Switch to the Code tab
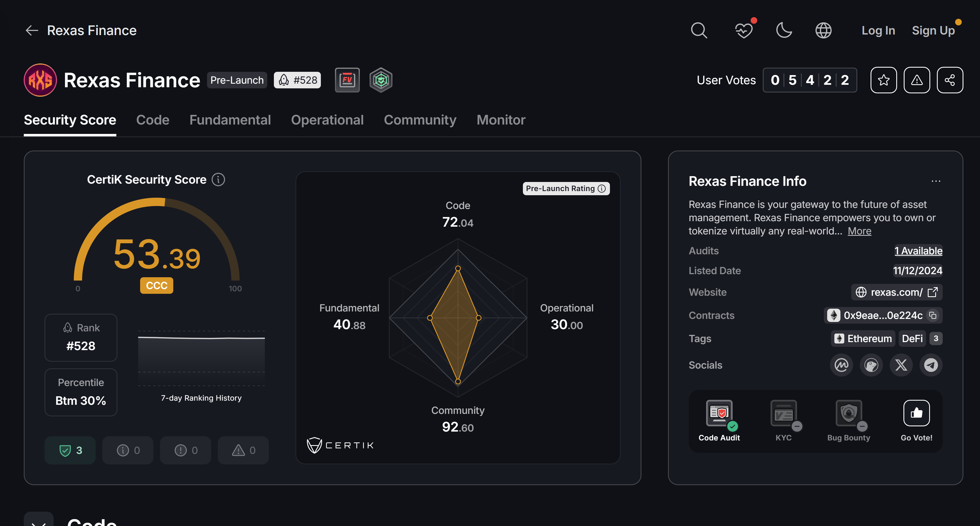This screenshot has width=980, height=526. click(153, 120)
